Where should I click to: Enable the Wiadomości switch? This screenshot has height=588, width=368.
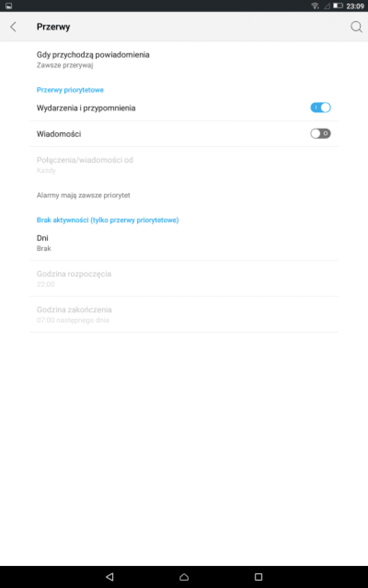[x=321, y=133]
